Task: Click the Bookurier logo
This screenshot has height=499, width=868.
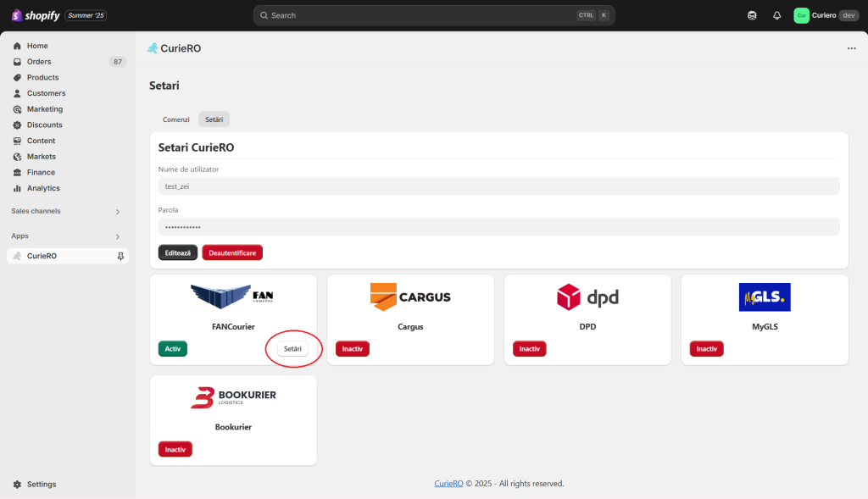Action: click(x=233, y=397)
